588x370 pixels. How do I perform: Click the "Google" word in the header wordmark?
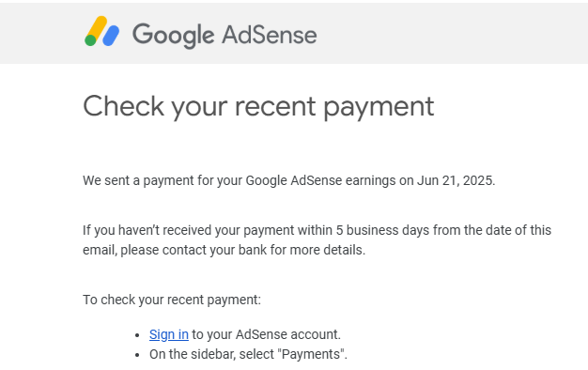point(173,36)
